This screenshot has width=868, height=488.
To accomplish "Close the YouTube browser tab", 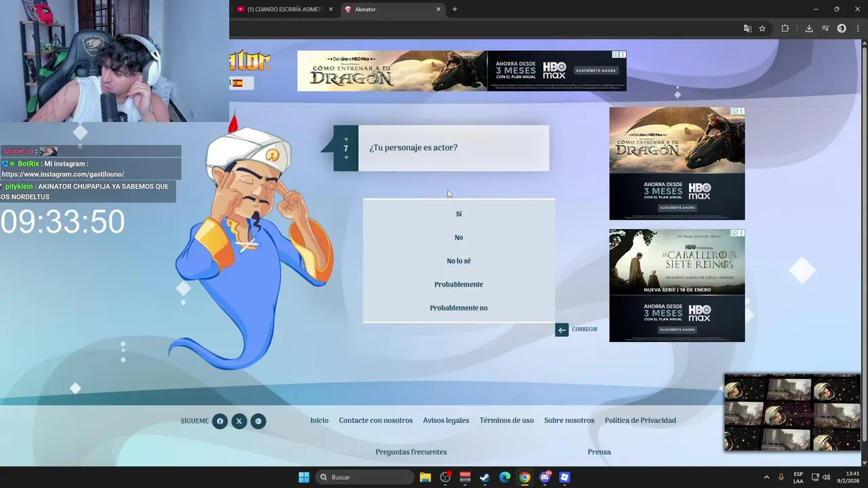I will click(x=331, y=9).
